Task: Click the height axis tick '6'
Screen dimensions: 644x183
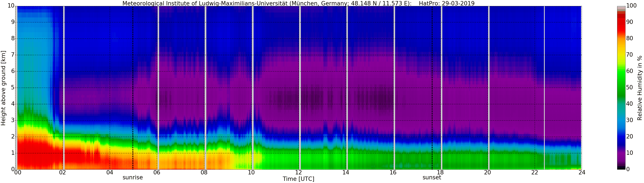Action: coord(13,71)
